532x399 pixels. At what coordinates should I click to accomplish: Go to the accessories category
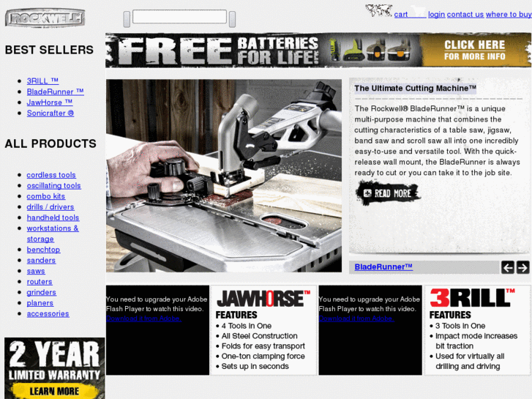[x=48, y=314]
